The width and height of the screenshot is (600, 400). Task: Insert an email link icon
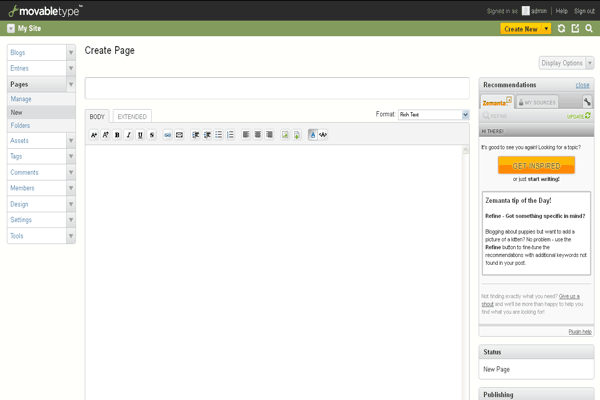click(179, 135)
